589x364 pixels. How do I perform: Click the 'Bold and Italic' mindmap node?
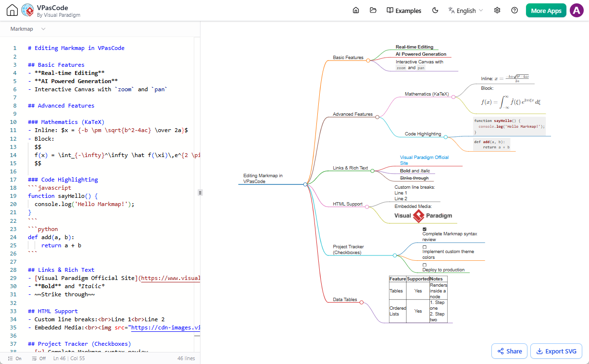[x=415, y=170]
